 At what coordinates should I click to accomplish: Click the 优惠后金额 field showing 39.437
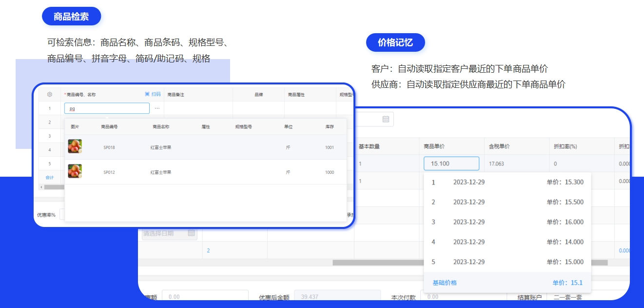coord(337,297)
